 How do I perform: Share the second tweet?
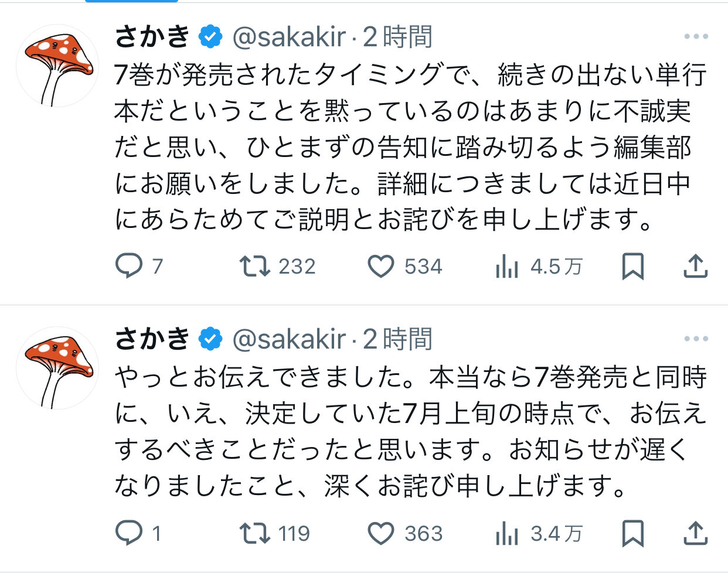[x=695, y=533]
